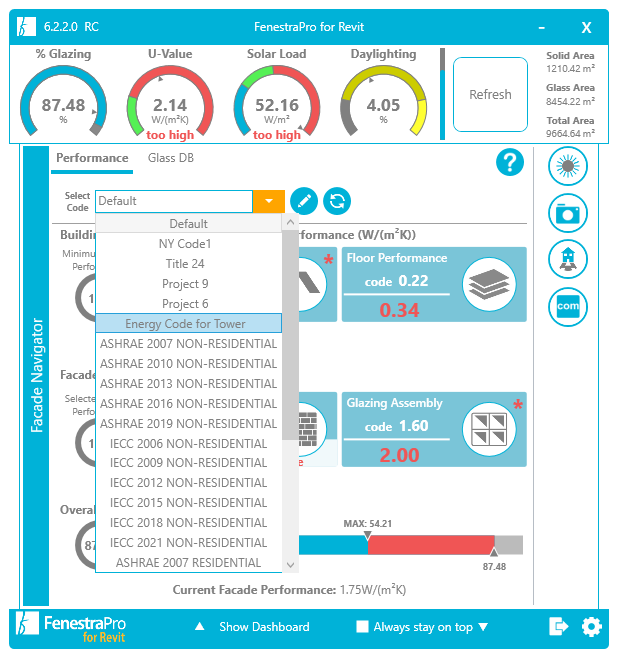Select Default from the code list
619x661 pixels.
click(x=188, y=223)
